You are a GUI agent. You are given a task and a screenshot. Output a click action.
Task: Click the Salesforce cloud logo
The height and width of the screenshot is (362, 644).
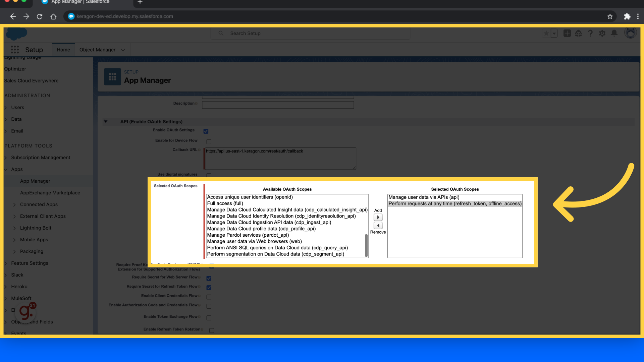(x=16, y=34)
